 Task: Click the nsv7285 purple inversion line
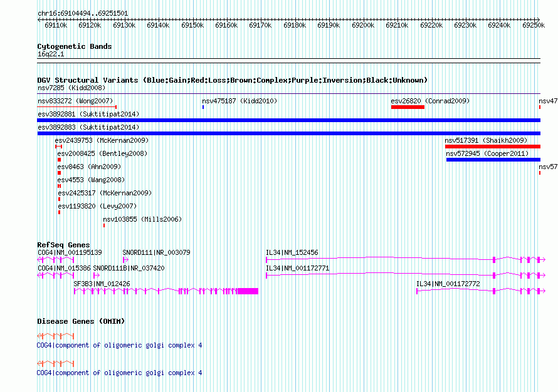(x=288, y=94)
